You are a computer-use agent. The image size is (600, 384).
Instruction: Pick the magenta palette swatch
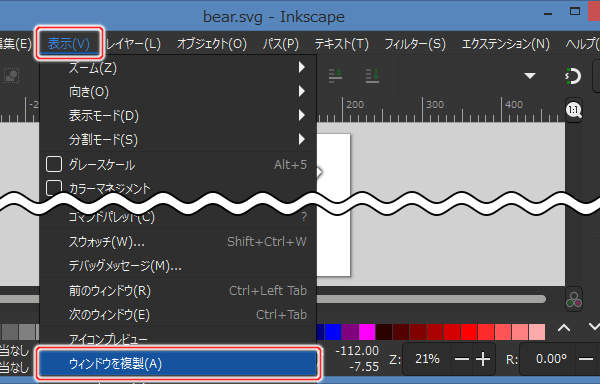367,332
